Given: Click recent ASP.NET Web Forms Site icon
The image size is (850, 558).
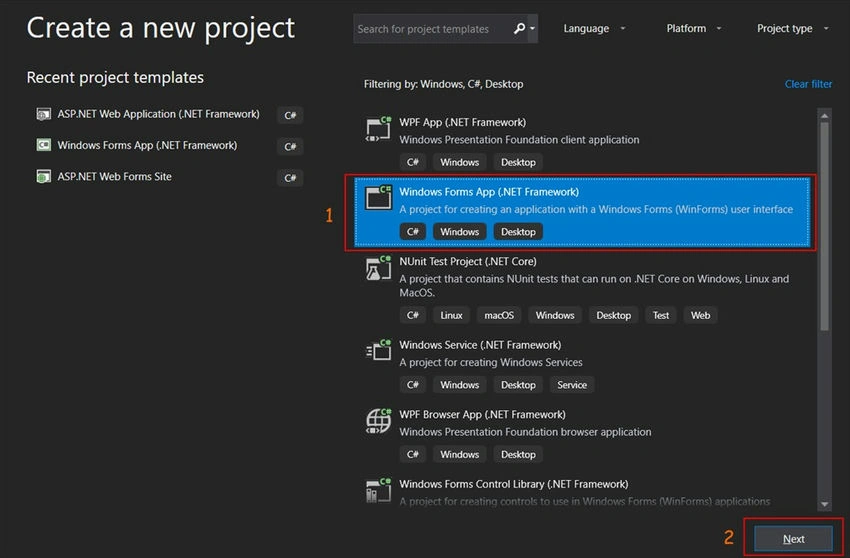Looking at the screenshot, I should [x=43, y=176].
